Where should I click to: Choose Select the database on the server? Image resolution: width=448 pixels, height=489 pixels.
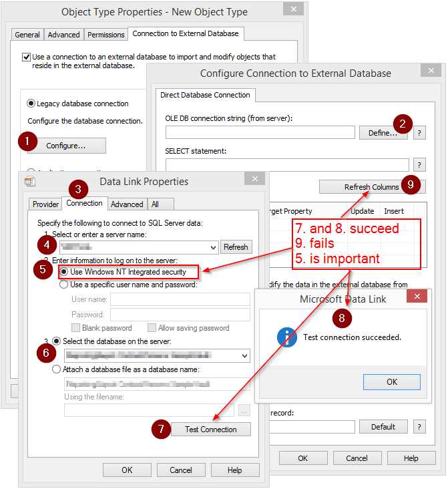56,341
